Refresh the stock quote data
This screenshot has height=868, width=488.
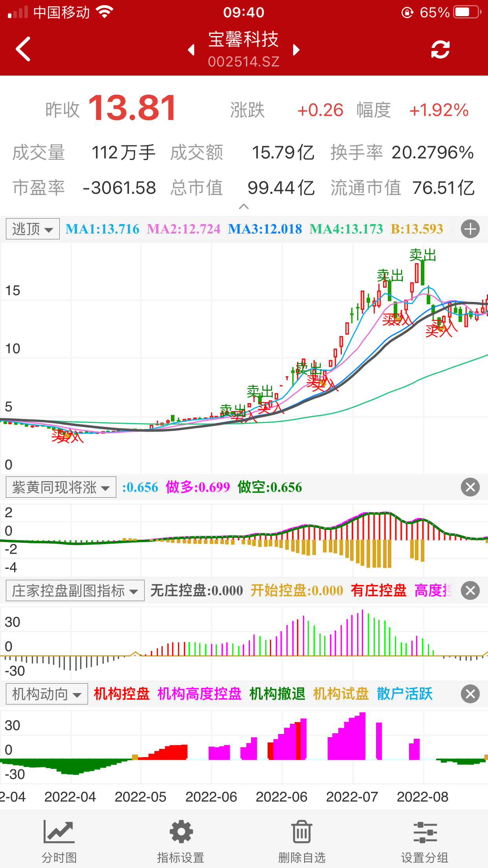tap(440, 50)
